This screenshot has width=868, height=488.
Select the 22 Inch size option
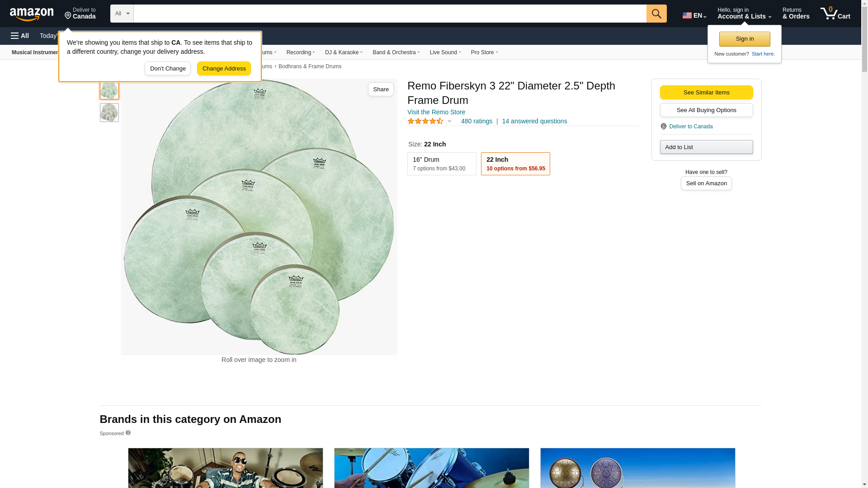coord(515,164)
